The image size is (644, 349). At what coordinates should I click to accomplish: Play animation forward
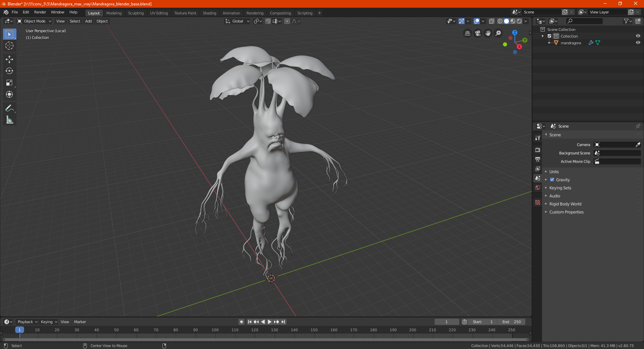point(270,322)
